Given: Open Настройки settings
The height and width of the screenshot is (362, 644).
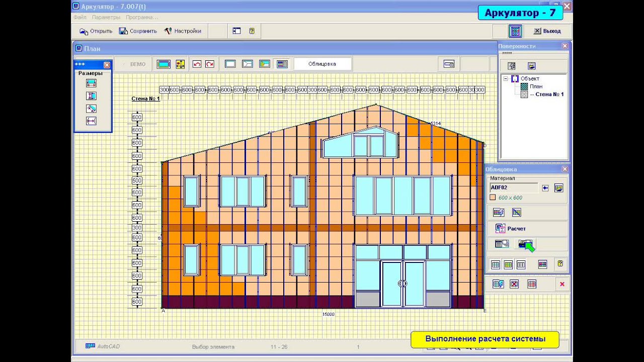Looking at the screenshot, I should (x=183, y=31).
